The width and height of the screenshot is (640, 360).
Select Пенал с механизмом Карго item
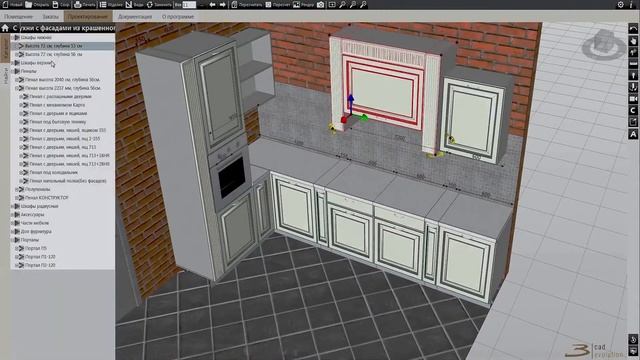57,105
